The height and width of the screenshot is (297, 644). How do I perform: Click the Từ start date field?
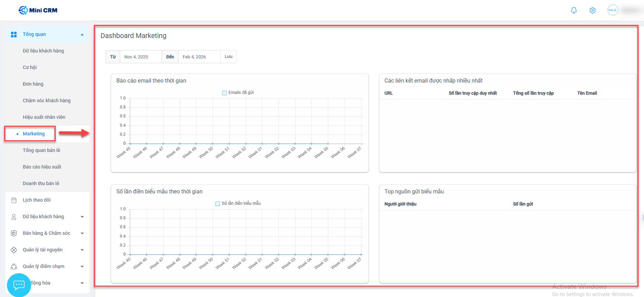140,57
